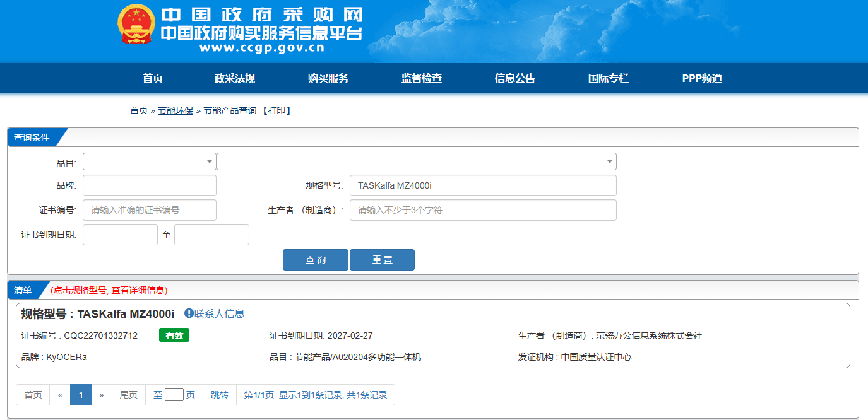
Task: Expand the second wide 品目 dropdown
Action: click(x=416, y=162)
